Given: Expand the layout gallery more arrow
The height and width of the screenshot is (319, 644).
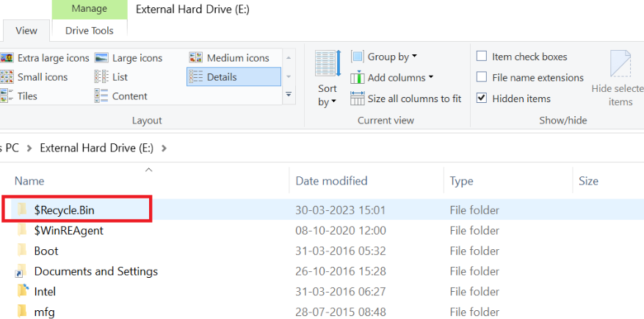Looking at the screenshot, I should 289,95.
